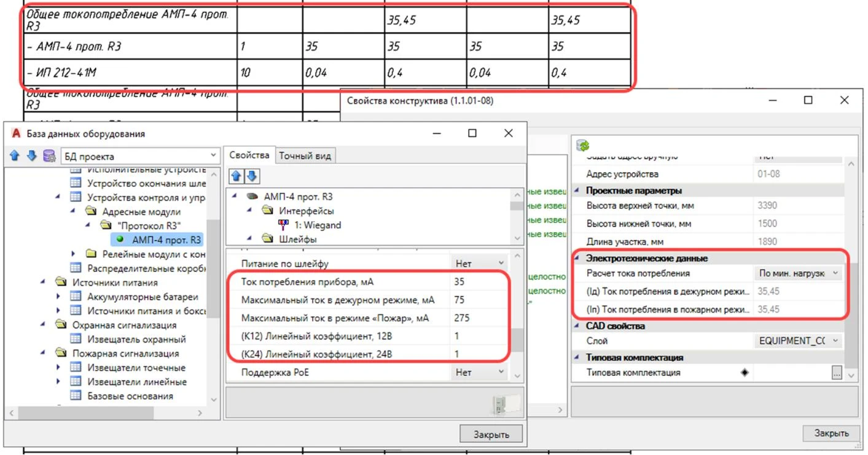This screenshot has width=868, height=455.
Task: Click the green refresh icon in Свойства конструктива
Action: pyautogui.click(x=582, y=145)
